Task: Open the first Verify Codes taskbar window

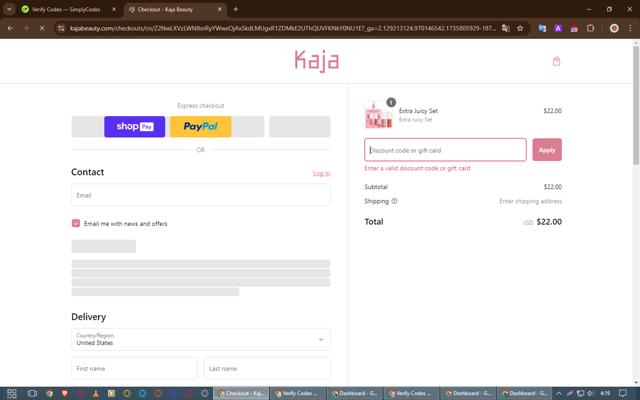Action: (x=298, y=393)
